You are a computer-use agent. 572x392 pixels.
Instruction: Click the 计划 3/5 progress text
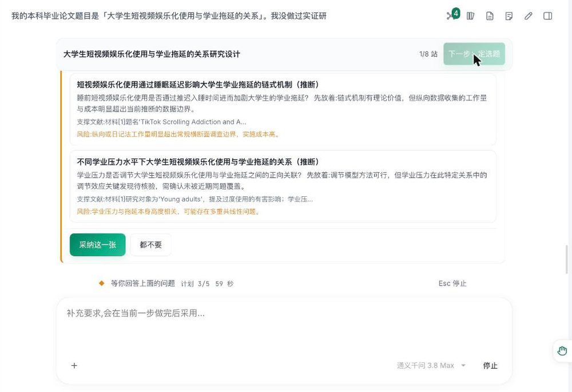pyautogui.click(x=195, y=284)
